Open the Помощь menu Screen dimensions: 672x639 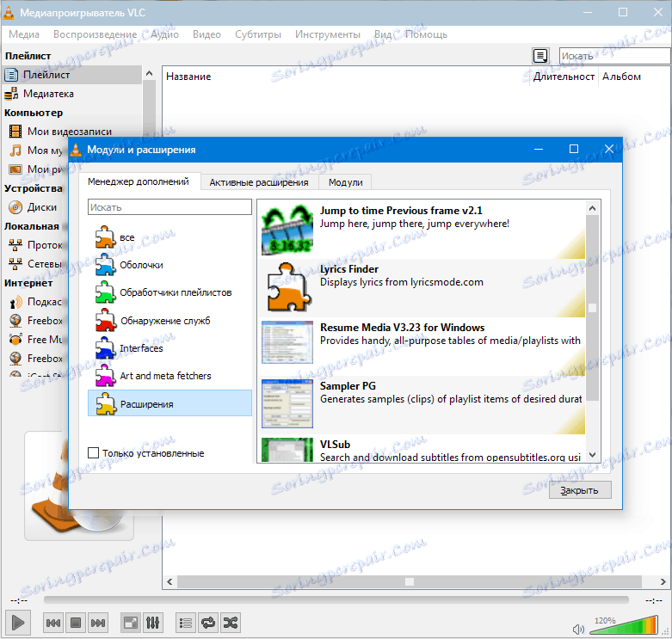426,34
